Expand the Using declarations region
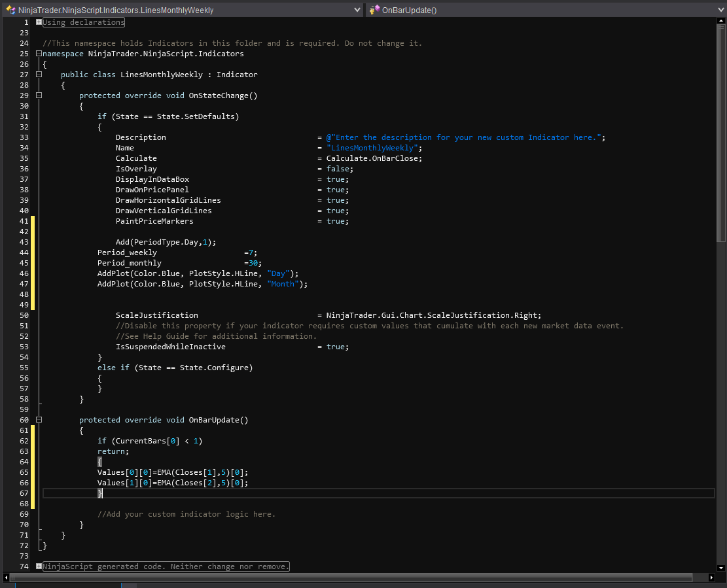This screenshot has height=588, width=727. tap(39, 22)
